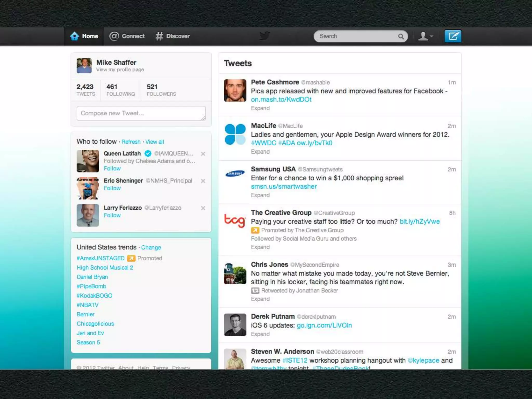Click the blue compose tweet icon
532x399 pixels.
click(x=453, y=36)
